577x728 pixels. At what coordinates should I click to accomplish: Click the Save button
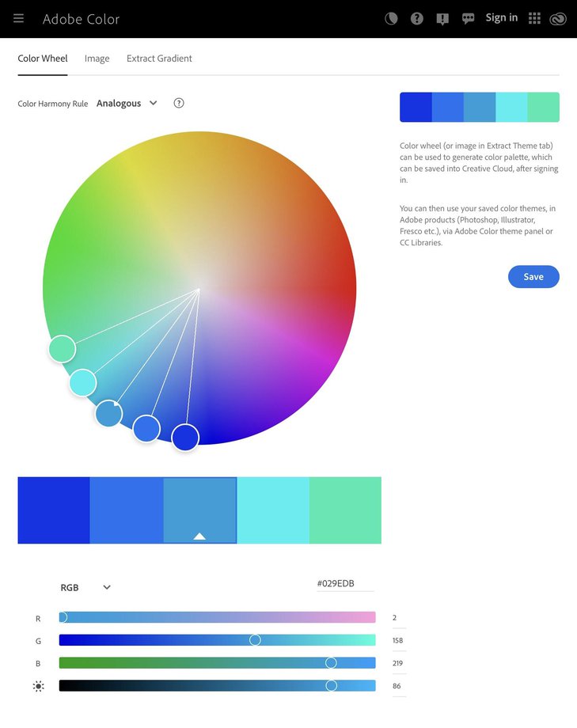[x=533, y=276]
